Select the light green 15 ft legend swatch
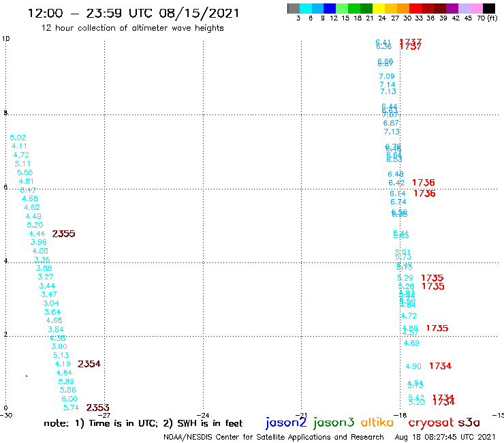This screenshot has width=504, height=443. 342,8
